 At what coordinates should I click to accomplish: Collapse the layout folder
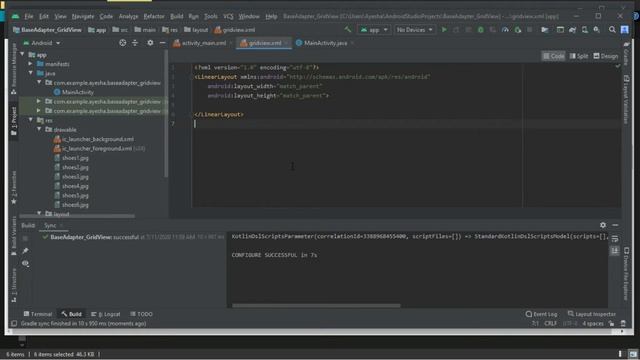tap(39, 213)
